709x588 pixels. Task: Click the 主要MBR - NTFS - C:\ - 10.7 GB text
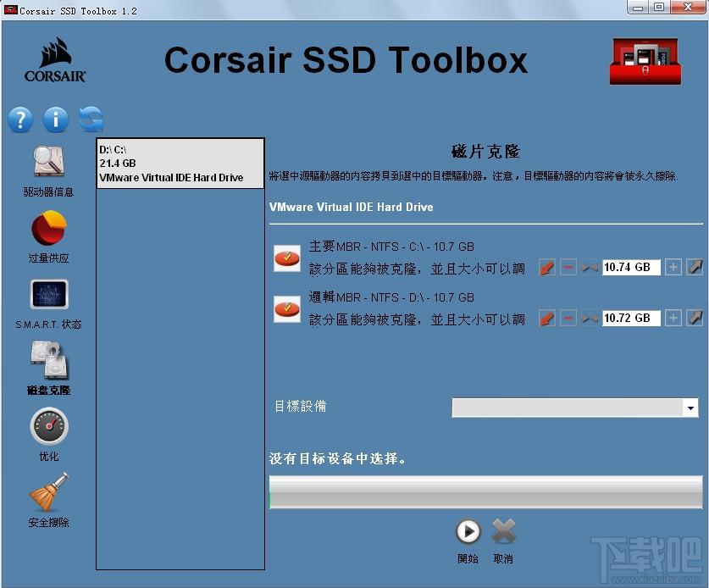(391, 247)
